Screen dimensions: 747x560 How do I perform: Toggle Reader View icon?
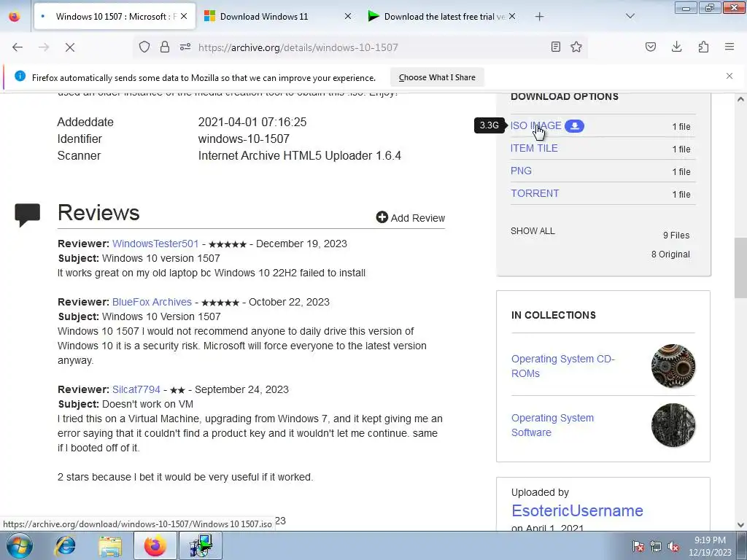pos(555,47)
